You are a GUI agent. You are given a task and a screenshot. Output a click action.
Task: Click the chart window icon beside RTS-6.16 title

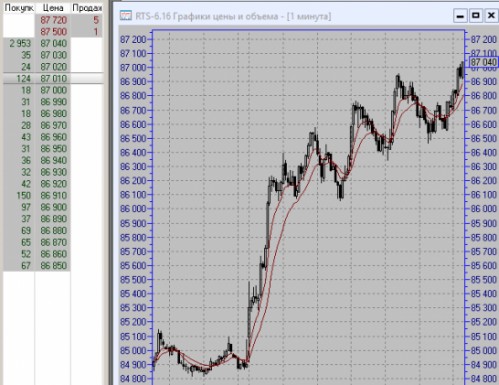[x=126, y=16]
